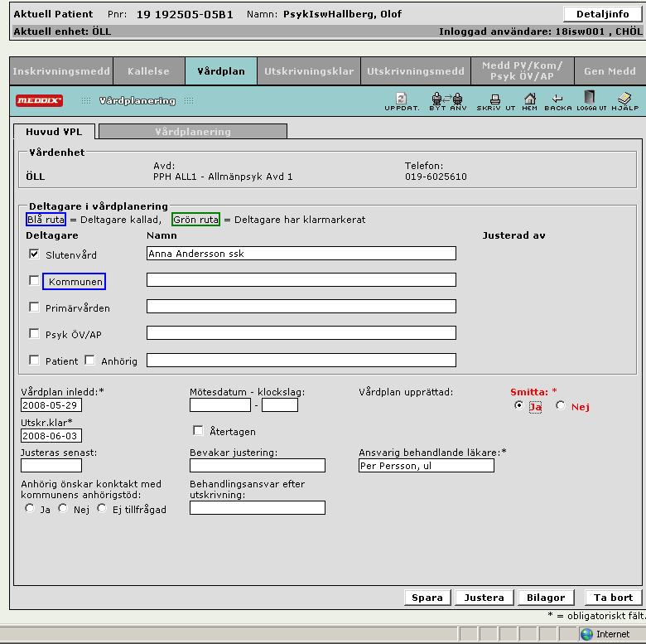646x644 pixels.
Task: Open the Inskrivningsmedd tab
Action: point(61,71)
